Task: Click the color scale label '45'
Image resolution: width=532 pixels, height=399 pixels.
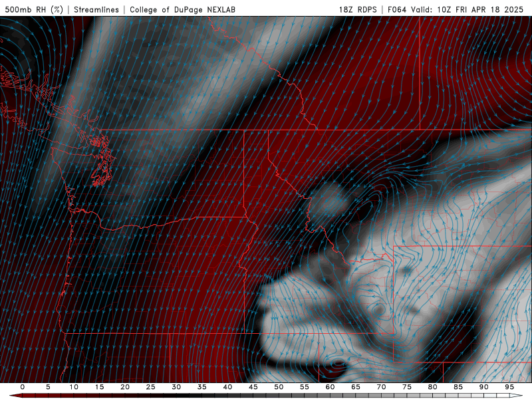Action: pyautogui.click(x=253, y=387)
